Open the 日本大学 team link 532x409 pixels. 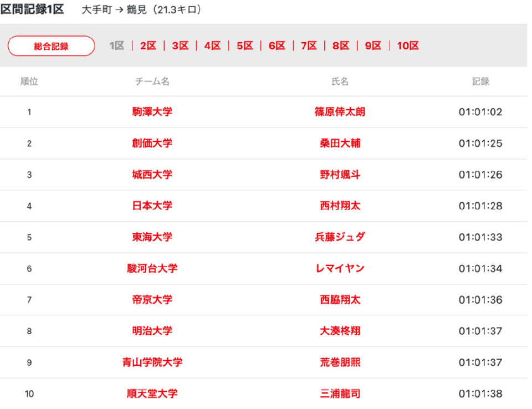click(152, 206)
